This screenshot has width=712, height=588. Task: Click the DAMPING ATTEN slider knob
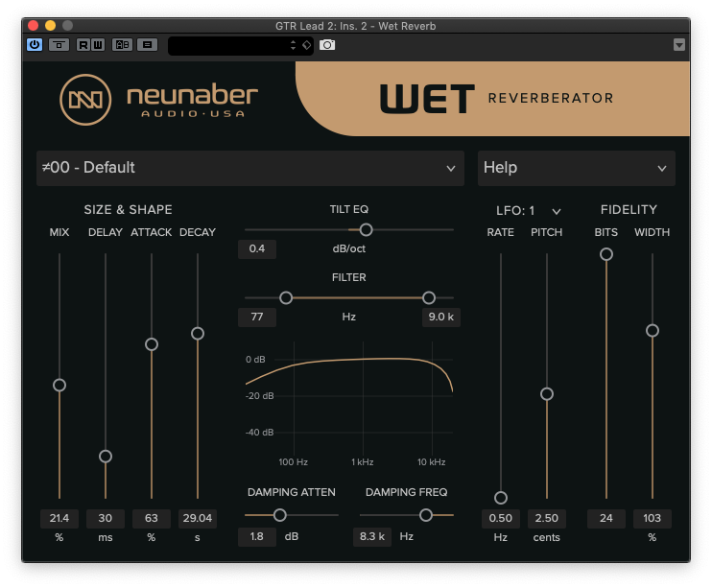(x=280, y=515)
